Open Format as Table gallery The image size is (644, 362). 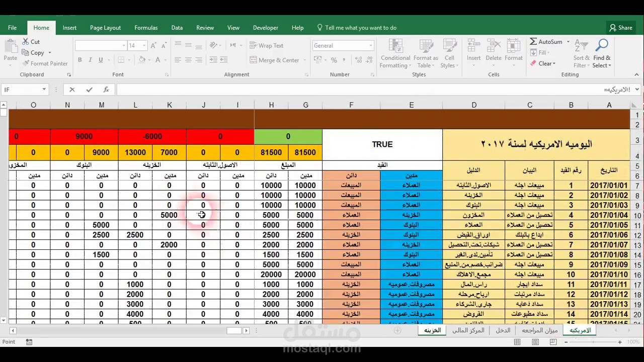[426, 54]
